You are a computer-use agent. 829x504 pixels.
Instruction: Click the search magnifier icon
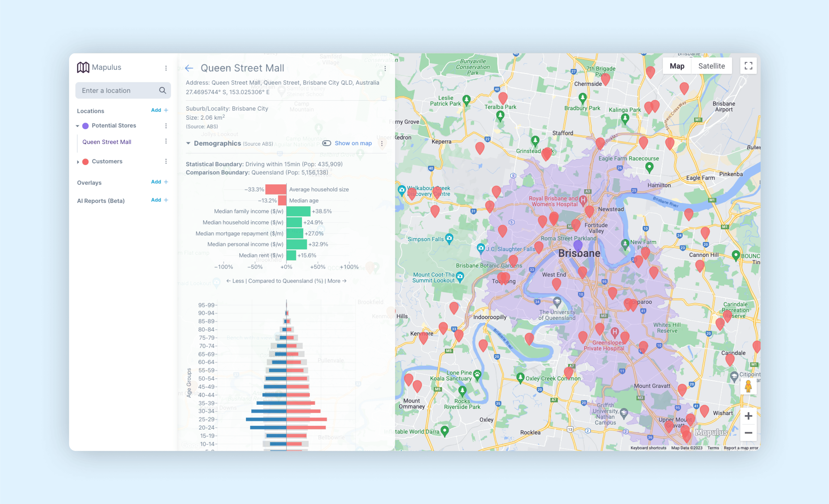click(162, 90)
